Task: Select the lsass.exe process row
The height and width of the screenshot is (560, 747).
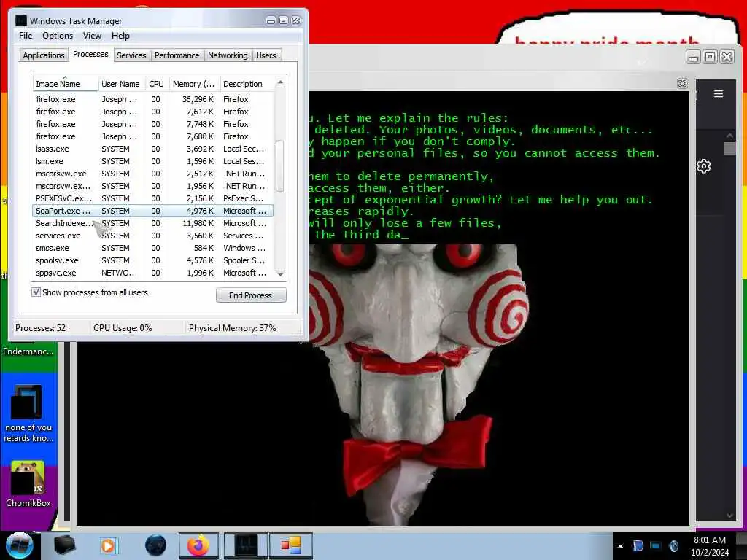Action: (153, 149)
